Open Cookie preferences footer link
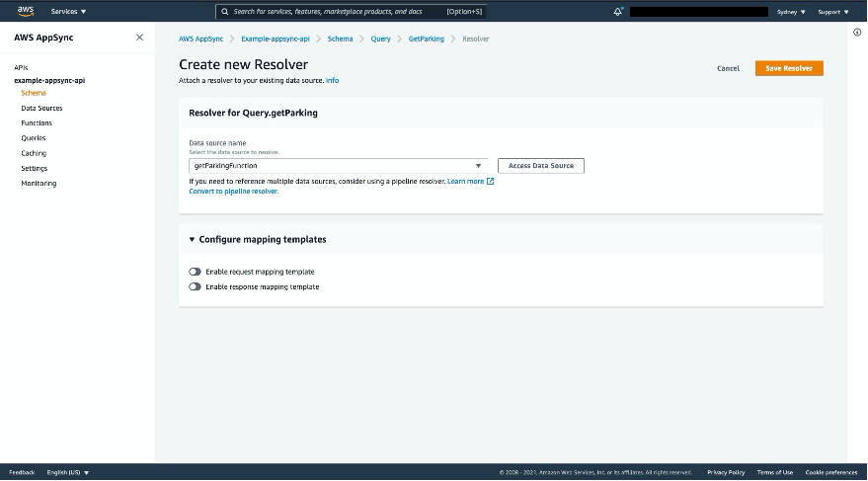Viewport: 868px width, 481px height. pyautogui.click(x=831, y=472)
